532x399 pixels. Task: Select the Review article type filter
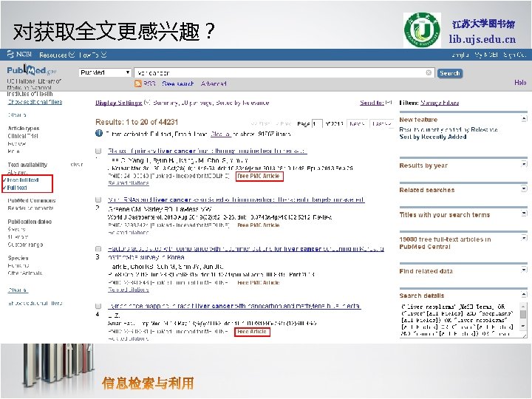click(x=16, y=143)
